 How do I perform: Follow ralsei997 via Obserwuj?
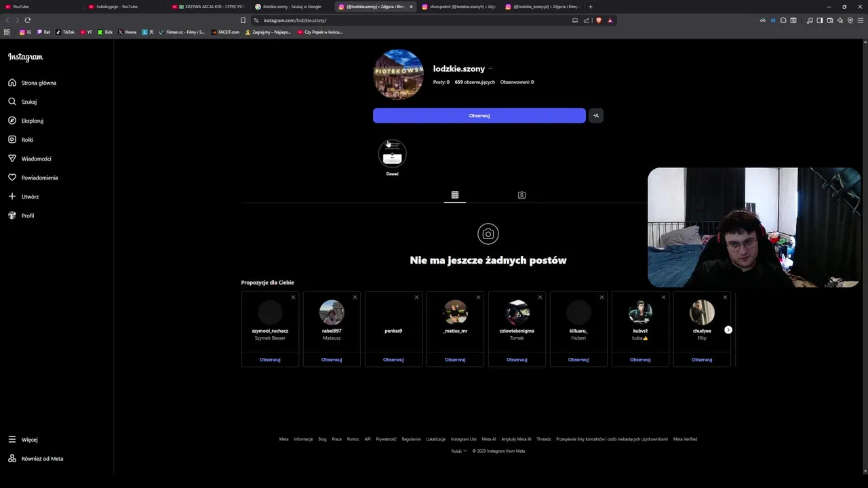pos(332,360)
